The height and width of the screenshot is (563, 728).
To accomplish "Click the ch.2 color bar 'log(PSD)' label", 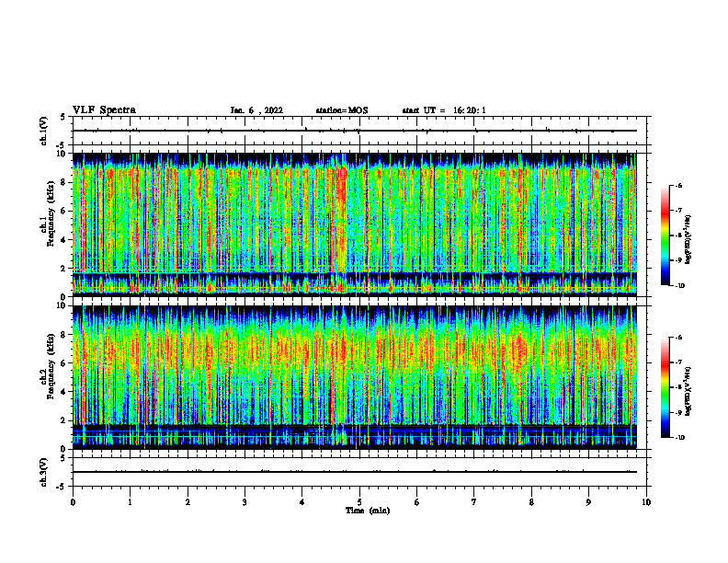I will (x=688, y=391).
